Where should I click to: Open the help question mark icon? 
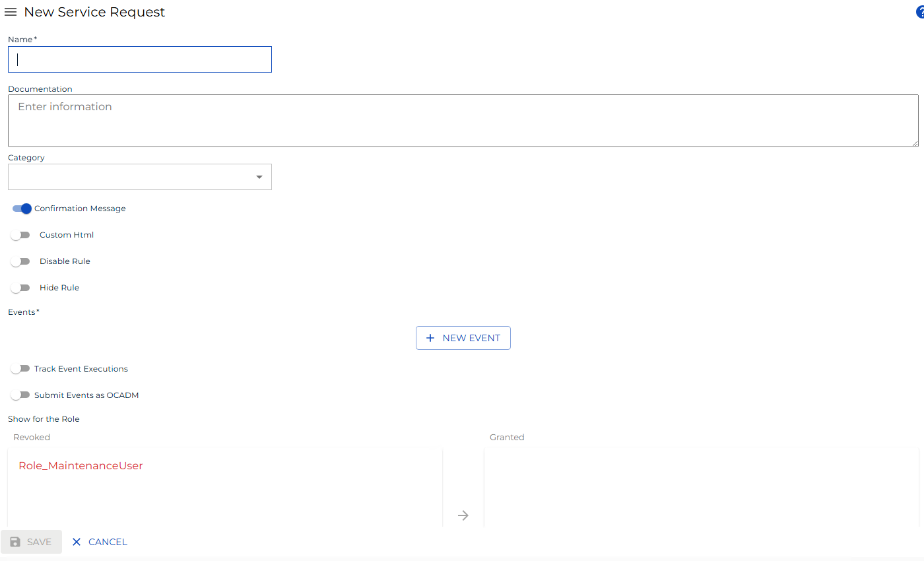pos(920,13)
